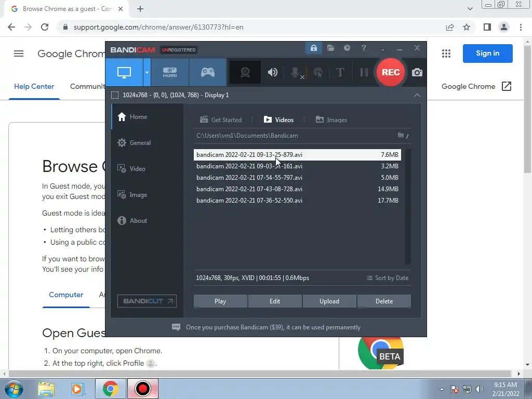The image size is (532, 399).
Task: Go back in Chrome
Action: tap(11, 27)
